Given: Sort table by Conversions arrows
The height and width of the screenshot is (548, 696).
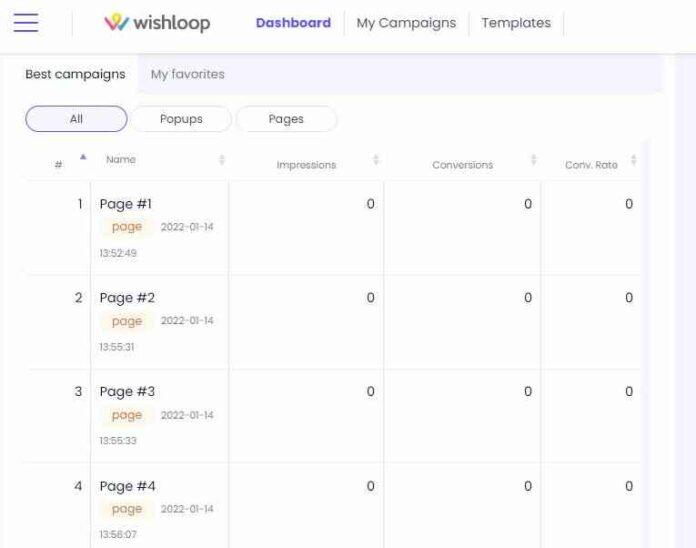Looking at the screenshot, I should pos(534,160).
